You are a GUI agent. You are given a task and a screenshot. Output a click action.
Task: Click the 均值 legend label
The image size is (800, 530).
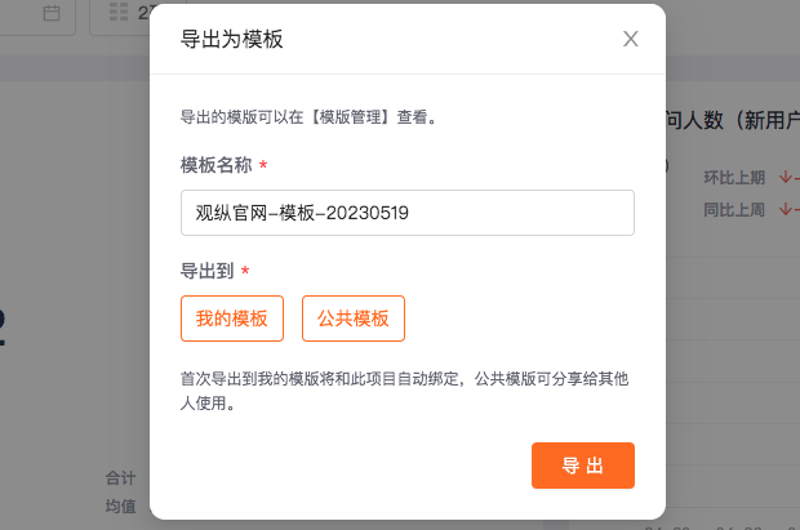coord(120,506)
